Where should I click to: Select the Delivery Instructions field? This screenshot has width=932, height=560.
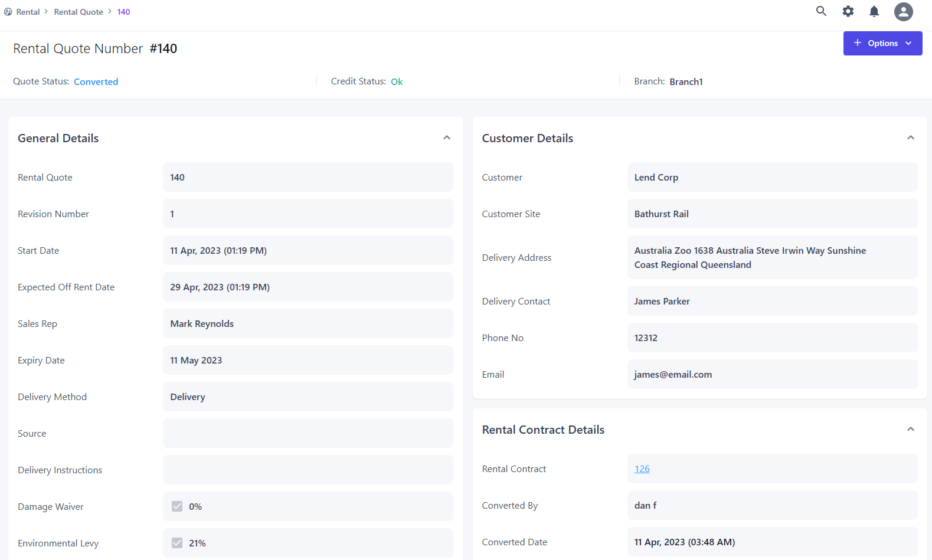click(308, 470)
